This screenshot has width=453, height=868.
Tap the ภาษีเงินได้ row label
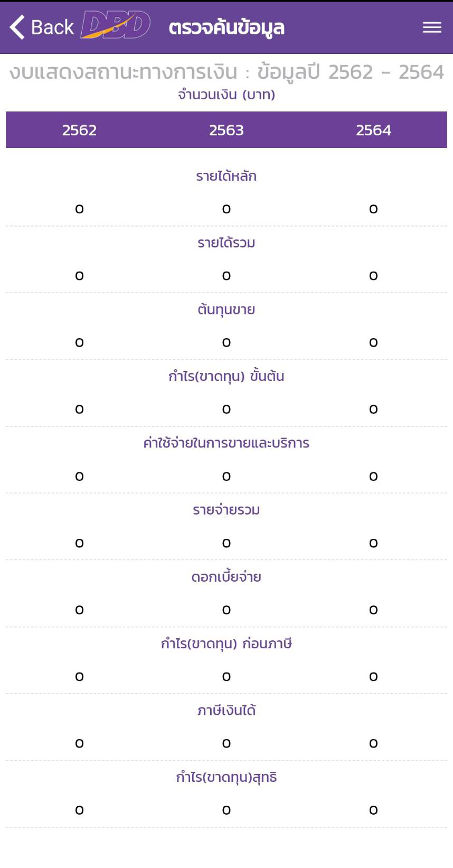227,710
